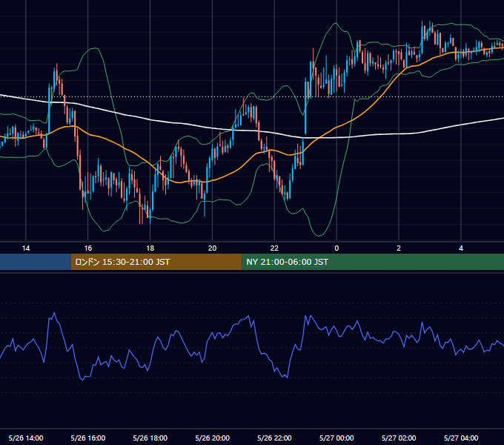Click the 20 hour label on the price chart axis
The width and height of the screenshot is (504, 445).
(x=212, y=248)
